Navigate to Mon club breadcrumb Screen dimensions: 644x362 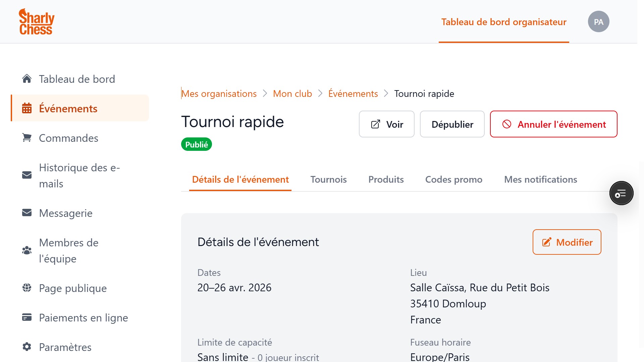coord(292,94)
